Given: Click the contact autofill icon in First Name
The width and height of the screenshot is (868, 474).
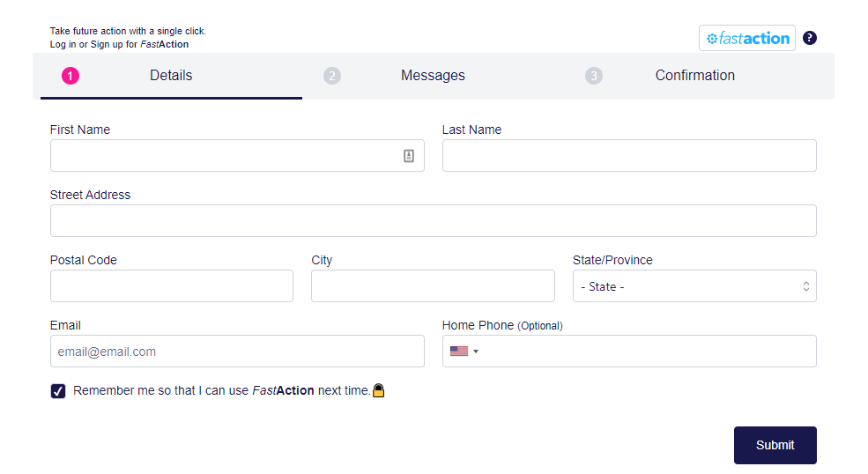Looking at the screenshot, I should tap(409, 156).
